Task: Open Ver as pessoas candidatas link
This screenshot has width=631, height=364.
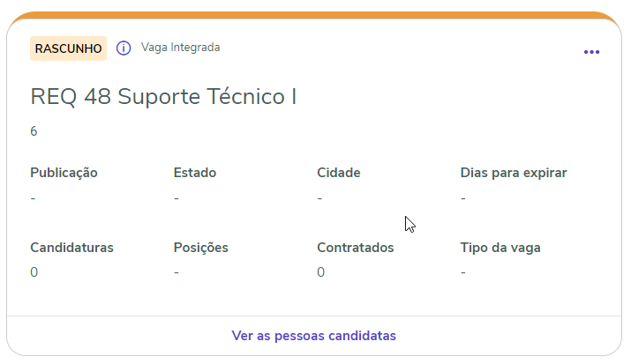Action: pyautogui.click(x=313, y=336)
